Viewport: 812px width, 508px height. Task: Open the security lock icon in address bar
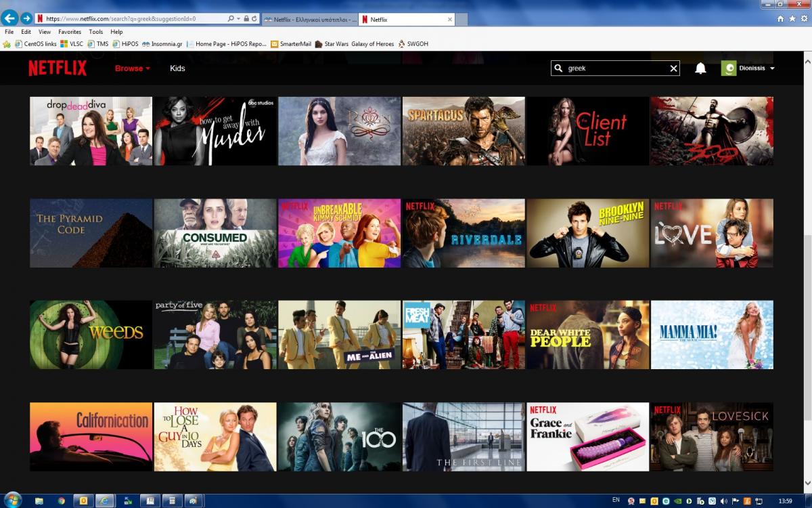point(246,19)
